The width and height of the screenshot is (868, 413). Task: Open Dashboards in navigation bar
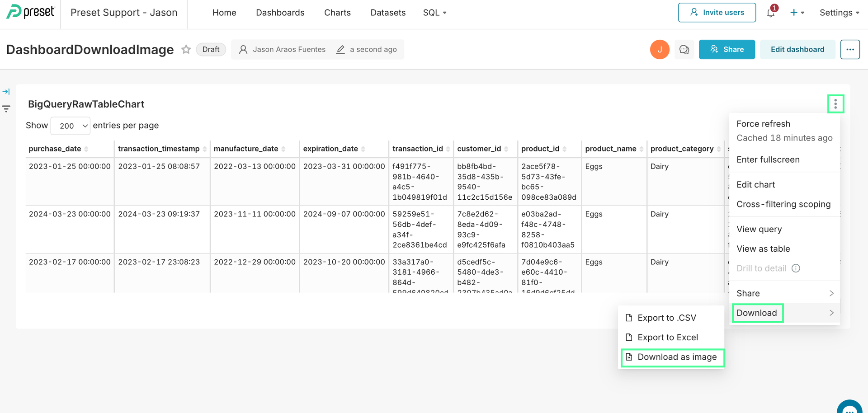coord(280,13)
